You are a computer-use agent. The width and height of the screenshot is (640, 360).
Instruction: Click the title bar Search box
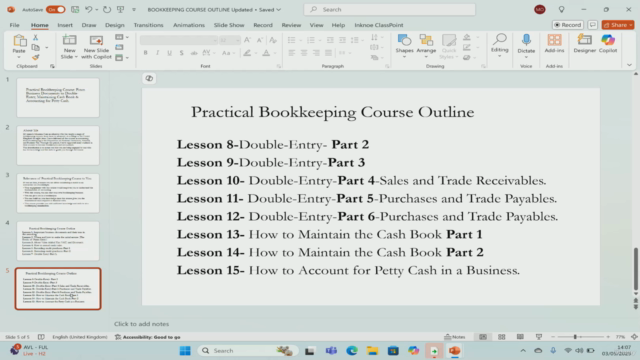click(x=389, y=9)
